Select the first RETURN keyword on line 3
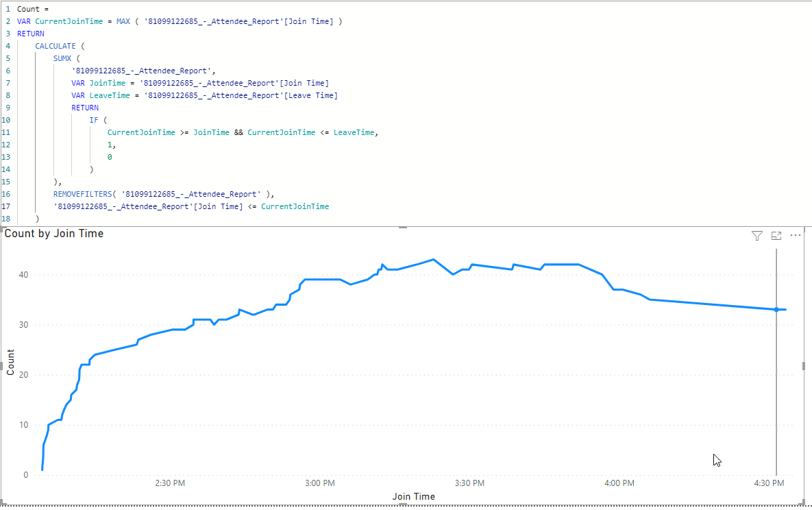Viewport: 812px width, 510px height. click(x=31, y=34)
